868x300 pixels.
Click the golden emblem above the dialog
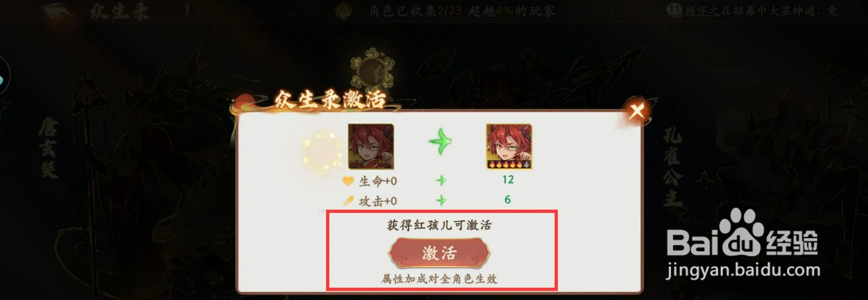tap(373, 68)
